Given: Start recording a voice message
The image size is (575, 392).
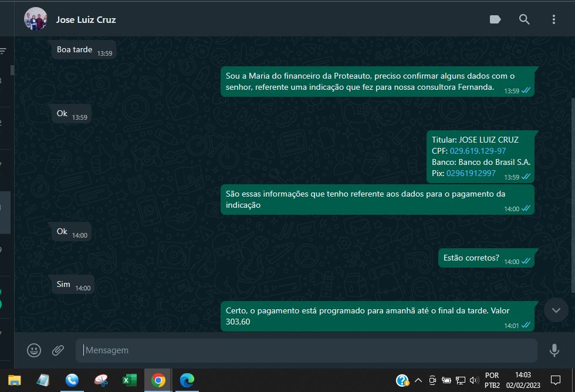Looking at the screenshot, I should (554, 350).
